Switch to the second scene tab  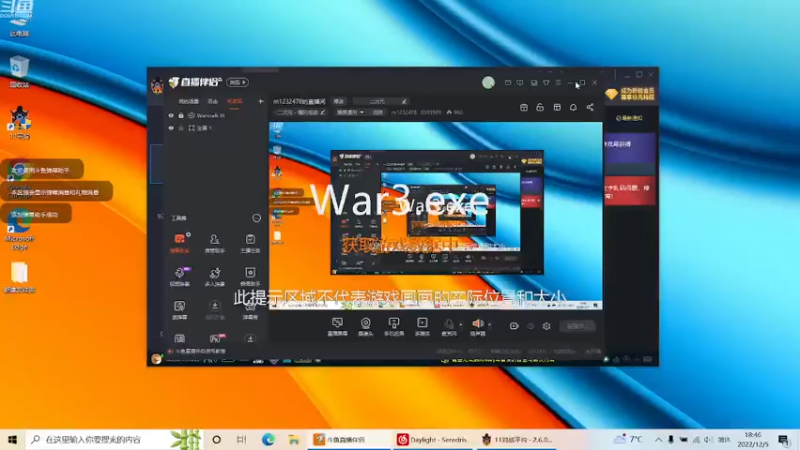213,102
